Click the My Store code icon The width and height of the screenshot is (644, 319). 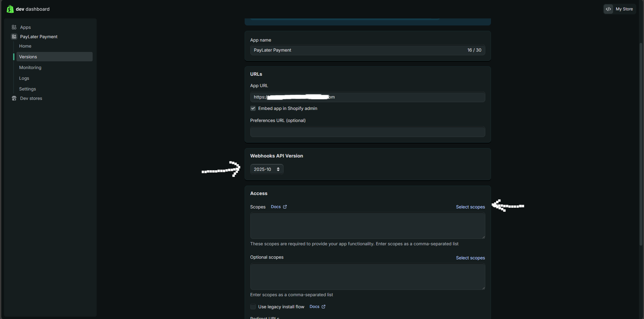coord(608,9)
